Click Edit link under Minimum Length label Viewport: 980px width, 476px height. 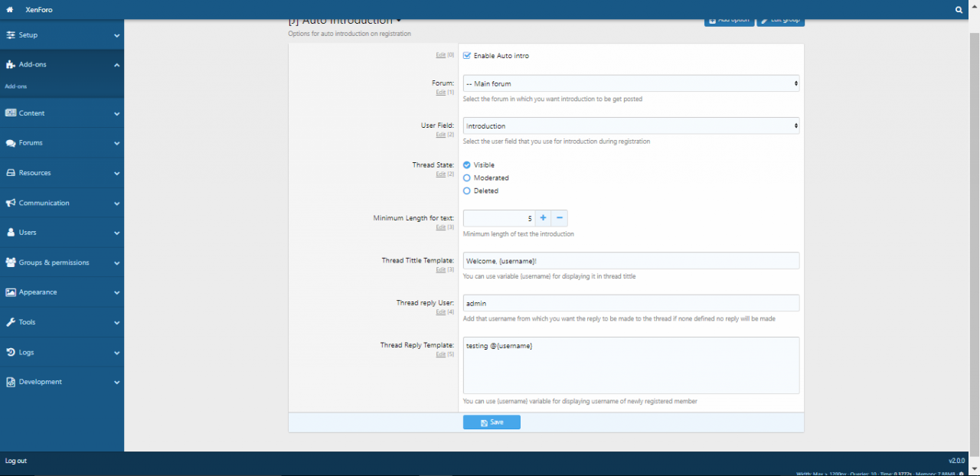(440, 228)
